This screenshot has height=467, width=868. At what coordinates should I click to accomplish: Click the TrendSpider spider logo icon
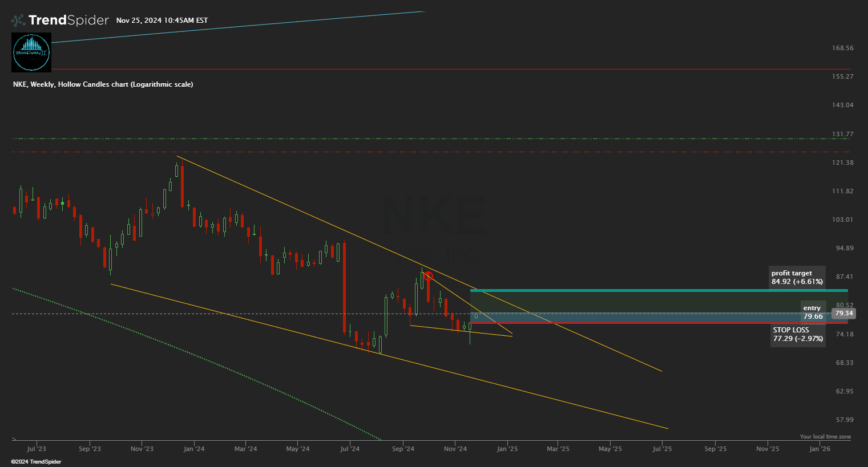[18, 21]
